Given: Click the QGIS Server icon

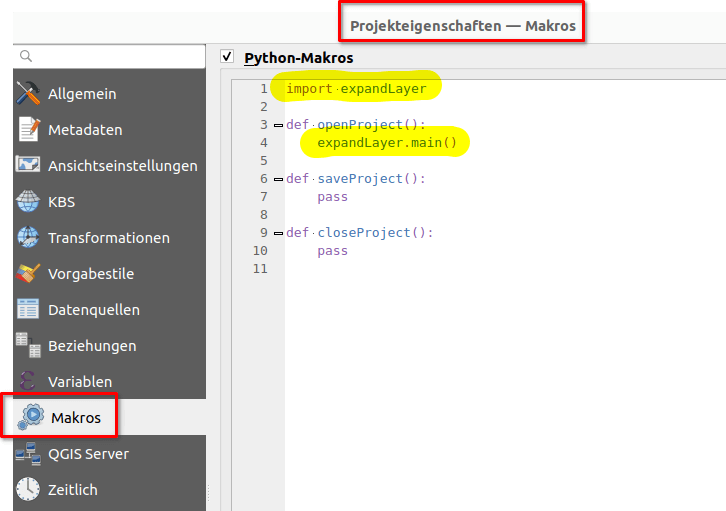Looking at the screenshot, I should [28, 453].
